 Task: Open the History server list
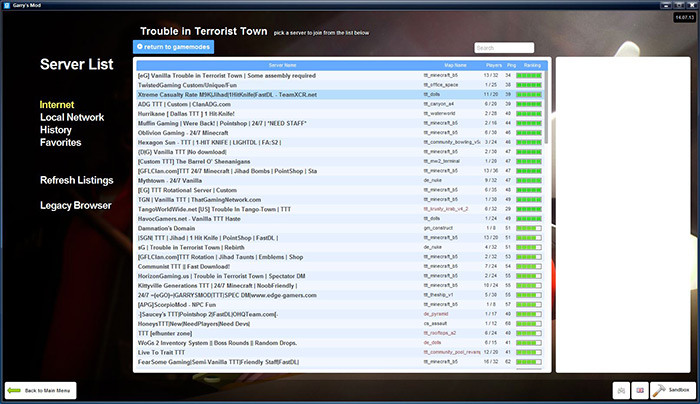point(56,130)
